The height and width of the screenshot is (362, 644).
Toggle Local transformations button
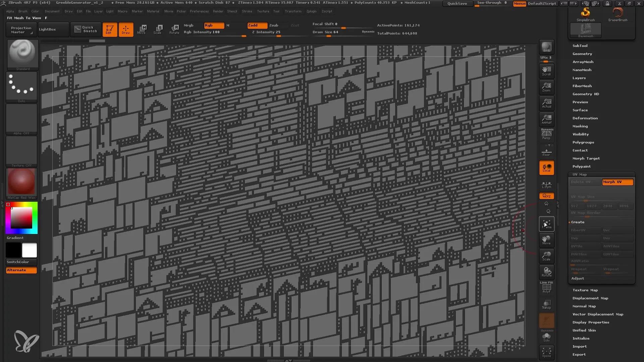[546, 168]
